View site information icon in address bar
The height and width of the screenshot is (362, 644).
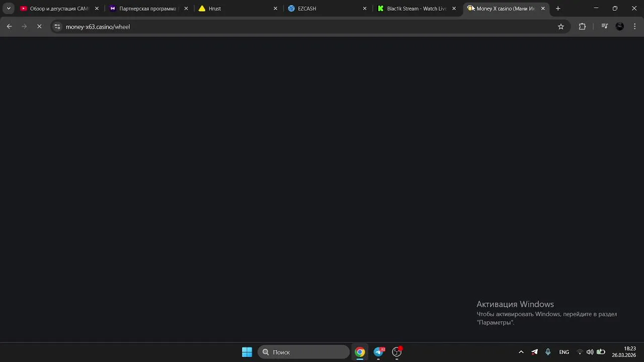[57, 27]
